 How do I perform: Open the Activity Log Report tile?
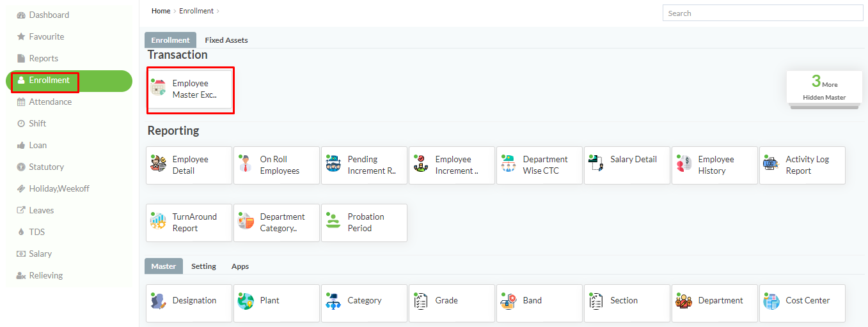pyautogui.click(x=803, y=165)
